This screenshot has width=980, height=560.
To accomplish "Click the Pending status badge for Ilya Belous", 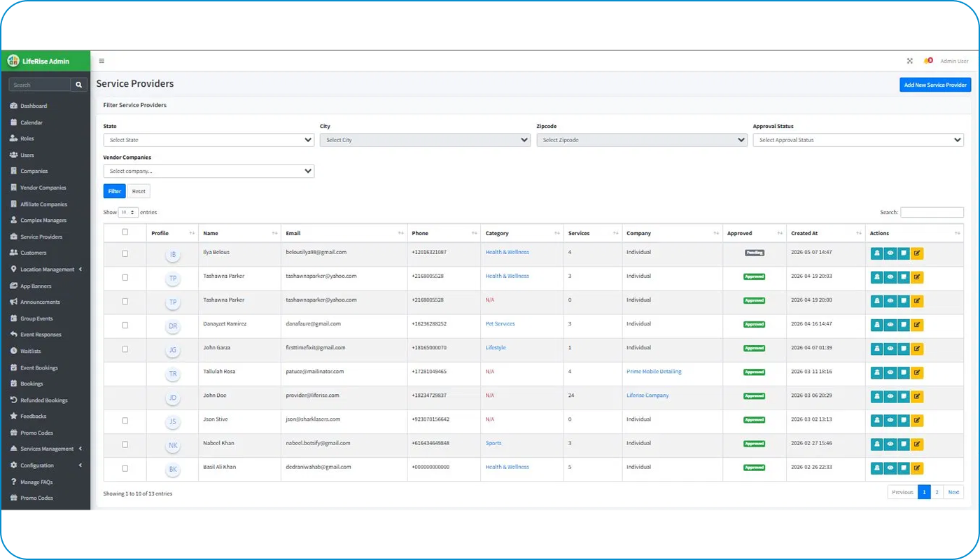I will coord(754,253).
